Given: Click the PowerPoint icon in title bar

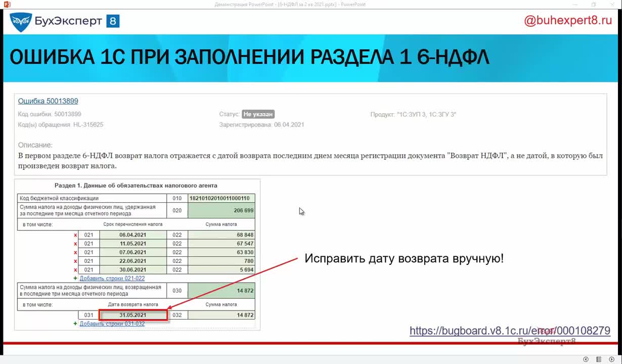Looking at the screenshot, I should click(7, 5).
